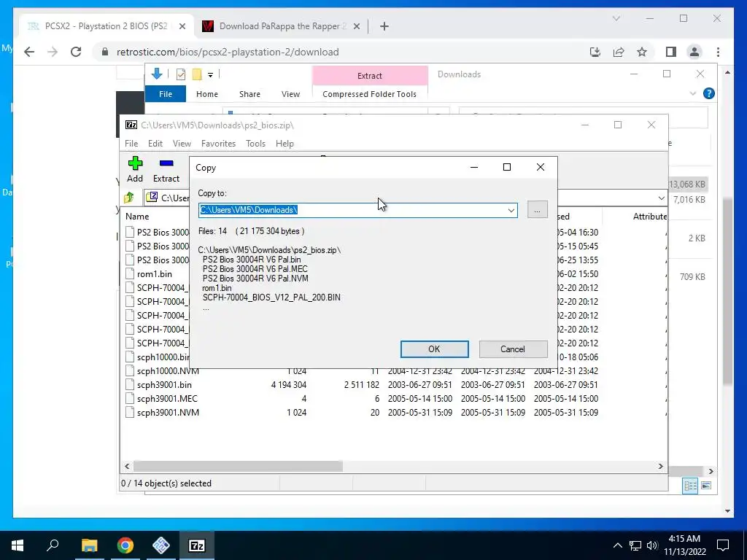Confirm the copy with OK
Viewport: 747px width, 560px height.
(x=434, y=349)
